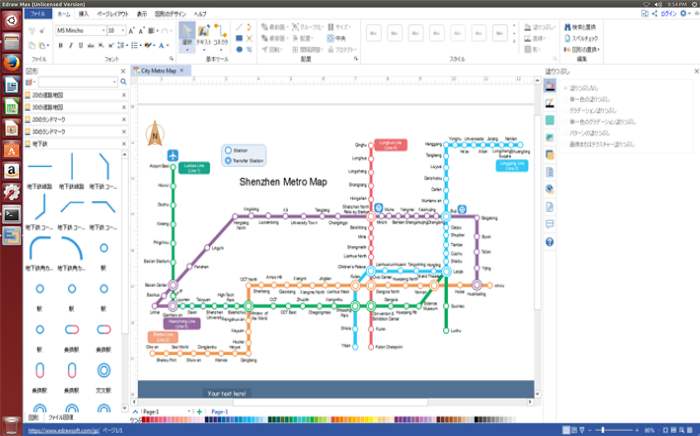Image resolution: width=700 pixels, height=436 pixels.
Task: Add a new page with the green plus
Action: pyautogui.click(x=199, y=411)
